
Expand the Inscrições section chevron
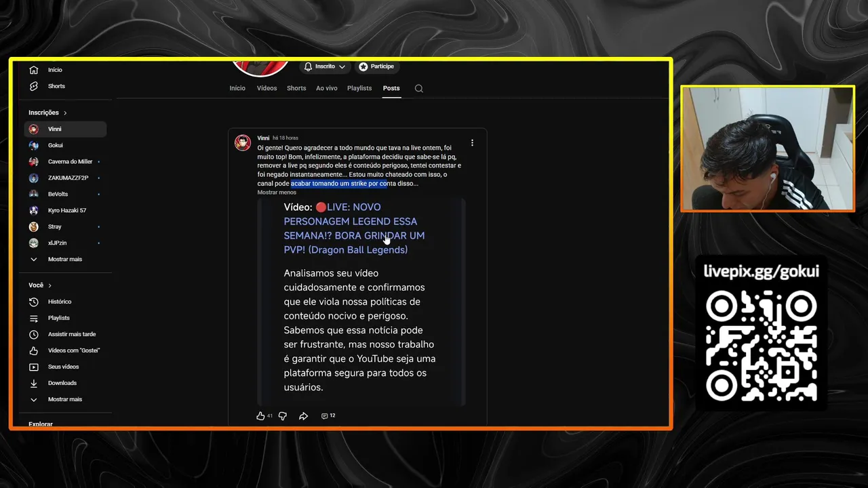tap(65, 113)
